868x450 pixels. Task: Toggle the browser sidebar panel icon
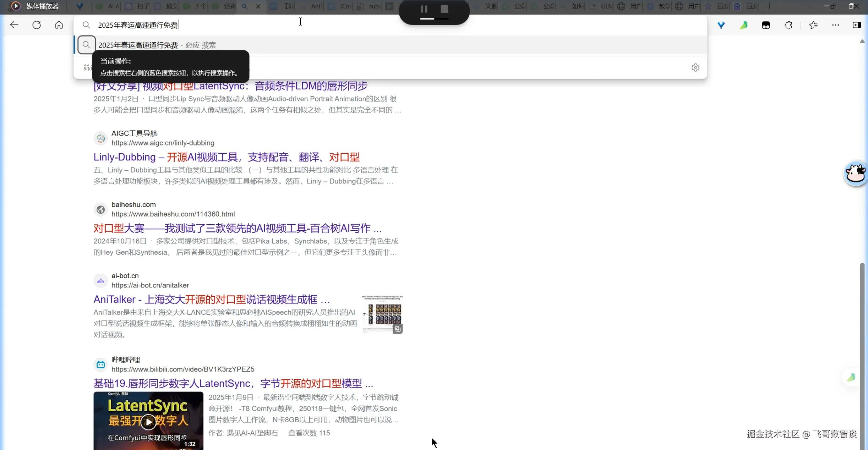point(857,25)
